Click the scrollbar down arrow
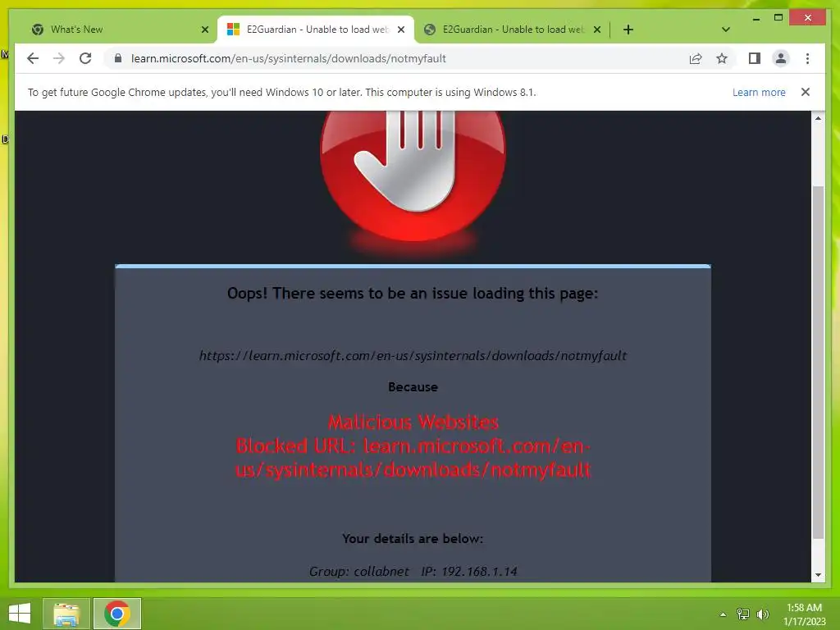This screenshot has height=630, width=840. [x=818, y=575]
